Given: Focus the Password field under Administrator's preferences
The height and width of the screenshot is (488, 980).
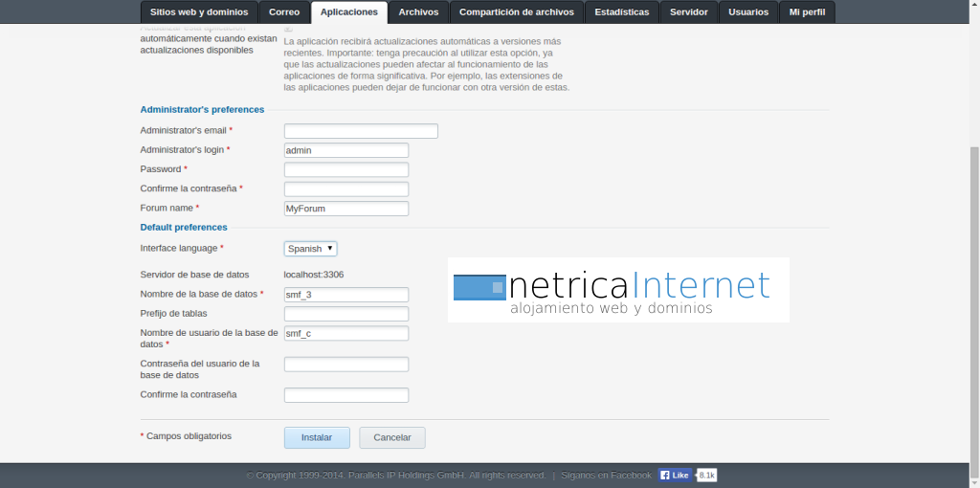Looking at the screenshot, I should click(x=346, y=170).
